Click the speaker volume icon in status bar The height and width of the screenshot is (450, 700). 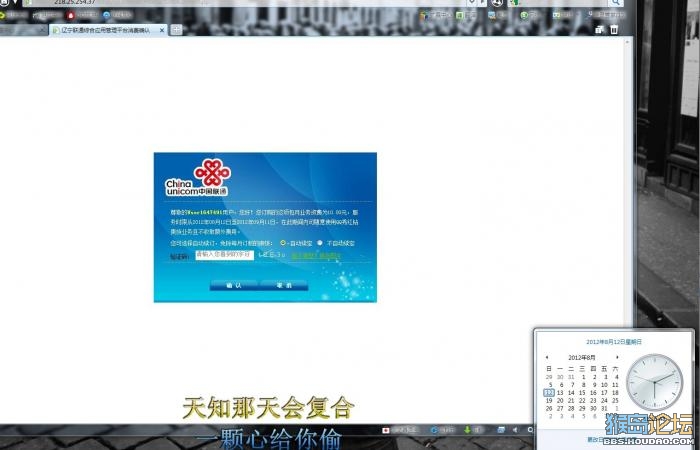point(515,429)
